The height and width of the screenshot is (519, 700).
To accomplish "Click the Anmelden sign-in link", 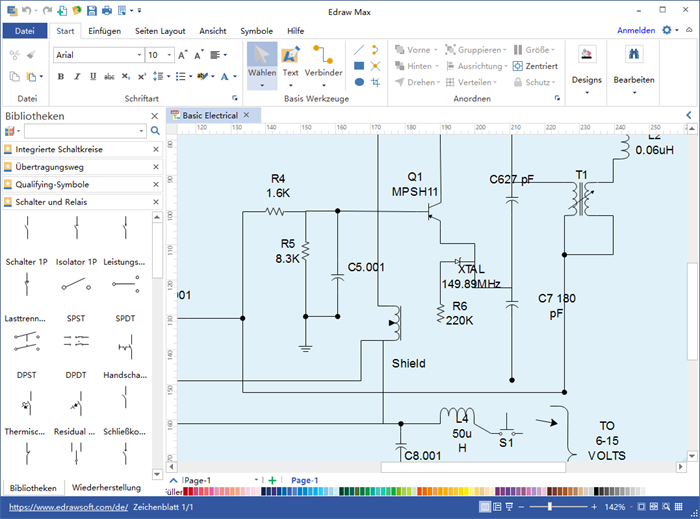I will click(636, 31).
